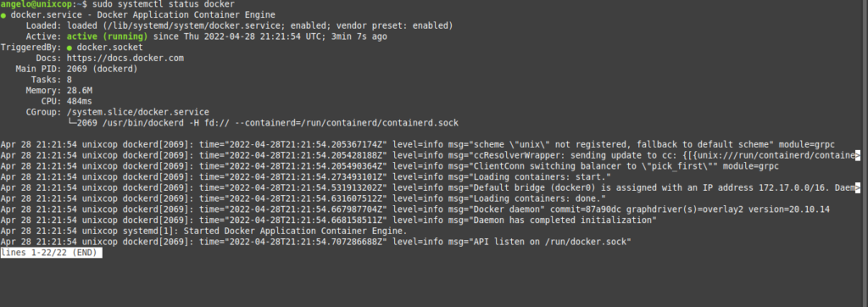The height and width of the screenshot is (307, 868).
Task: Click the green status dot before docker.service
Action: tap(3, 15)
